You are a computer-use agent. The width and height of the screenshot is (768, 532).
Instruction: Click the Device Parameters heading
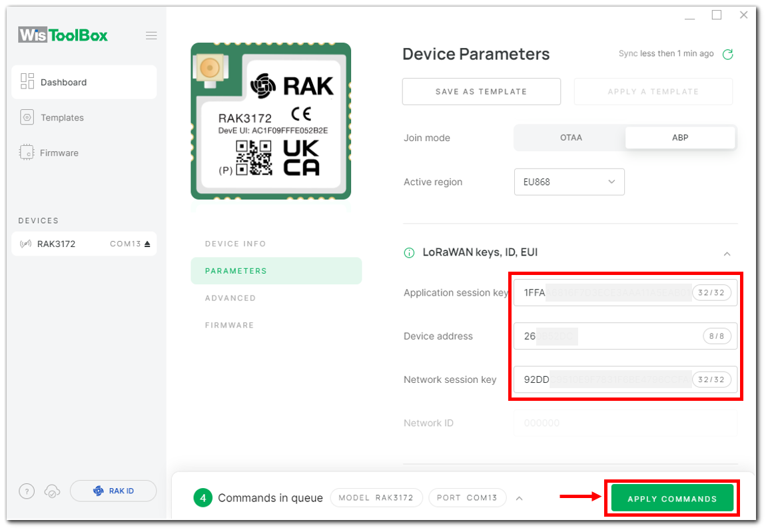point(476,54)
